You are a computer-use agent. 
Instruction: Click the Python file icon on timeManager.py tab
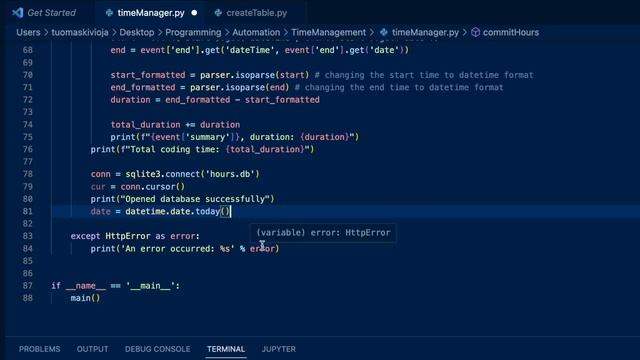(109, 13)
